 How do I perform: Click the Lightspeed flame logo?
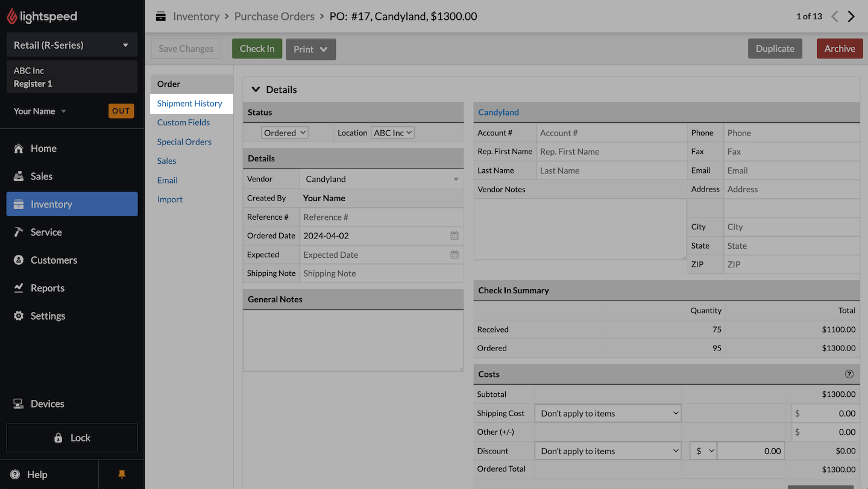click(12, 16)
